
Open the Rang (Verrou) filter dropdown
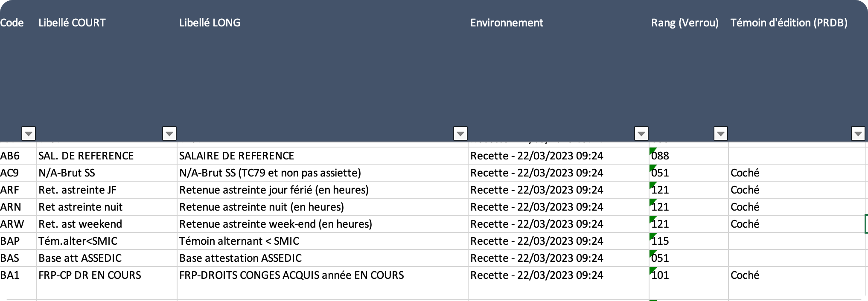tap(641, 133)
